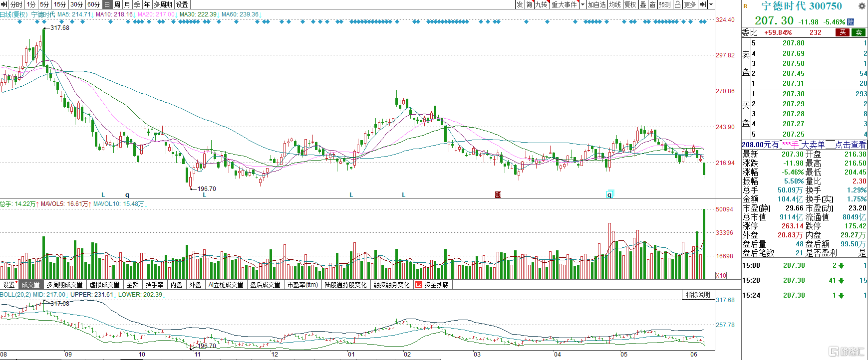The height and width of the screenshot is (360, 868).
Task: Open the 重大事件 major events option
Action: coord(564,4)
